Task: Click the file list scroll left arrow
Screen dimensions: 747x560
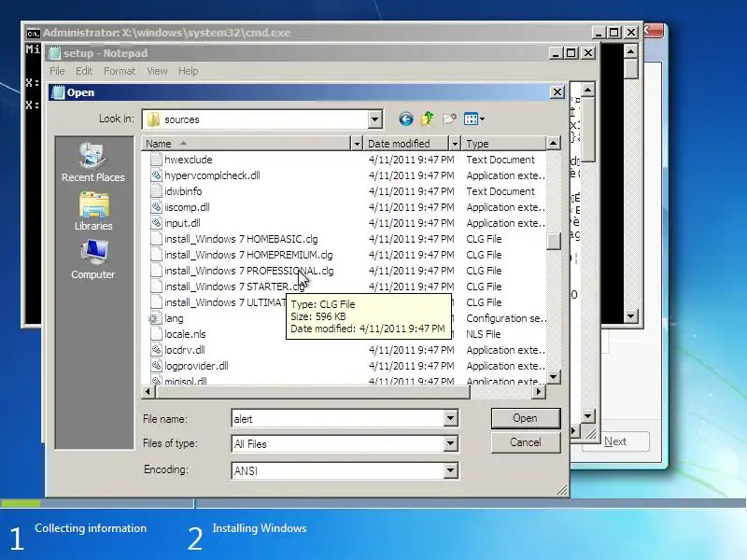Action: tap(148, 391)
